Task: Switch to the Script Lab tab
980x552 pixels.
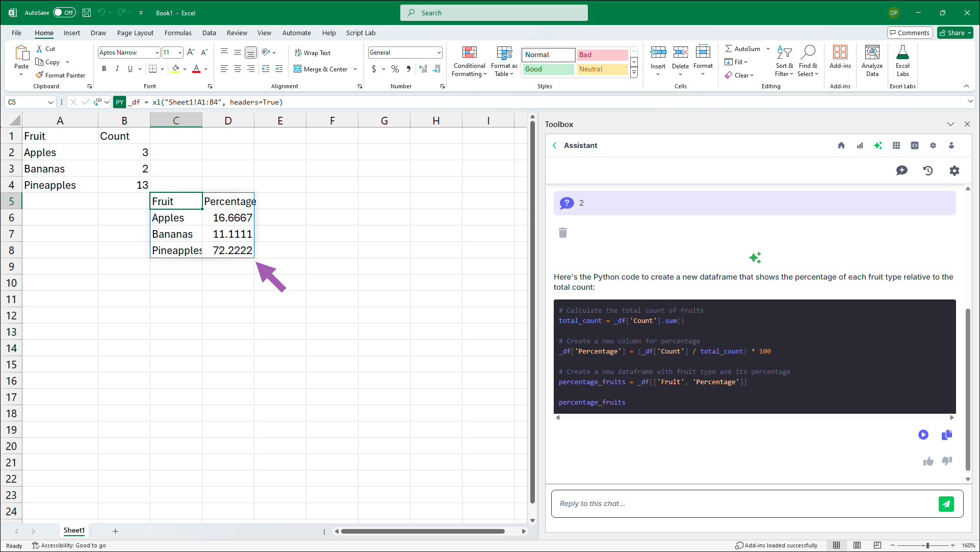Action: [x=360, y=33]
